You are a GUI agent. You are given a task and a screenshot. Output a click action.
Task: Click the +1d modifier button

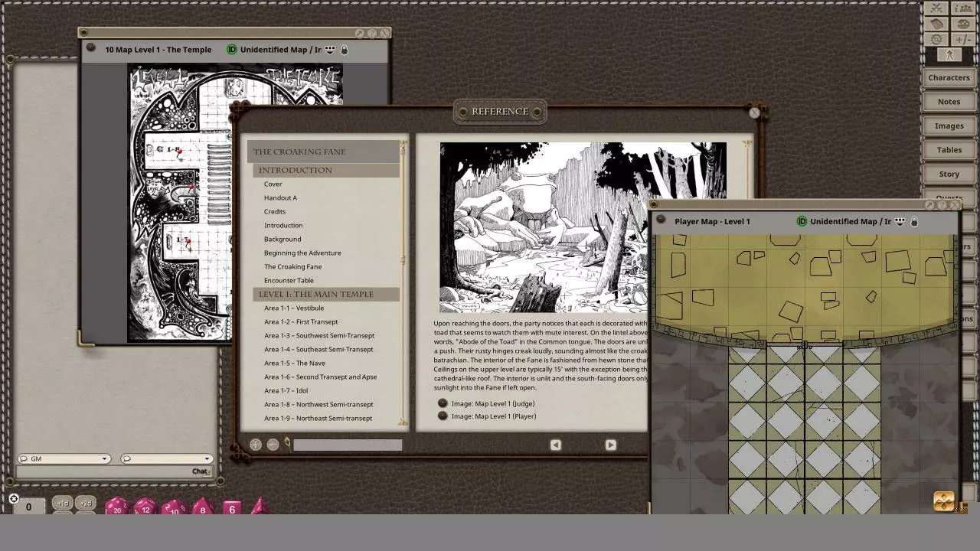62,504
